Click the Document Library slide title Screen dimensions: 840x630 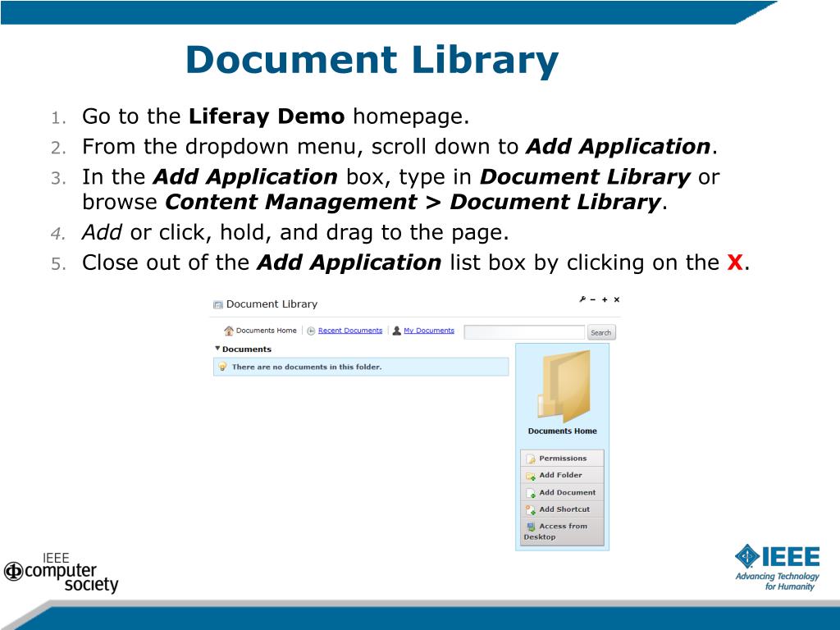372,60
